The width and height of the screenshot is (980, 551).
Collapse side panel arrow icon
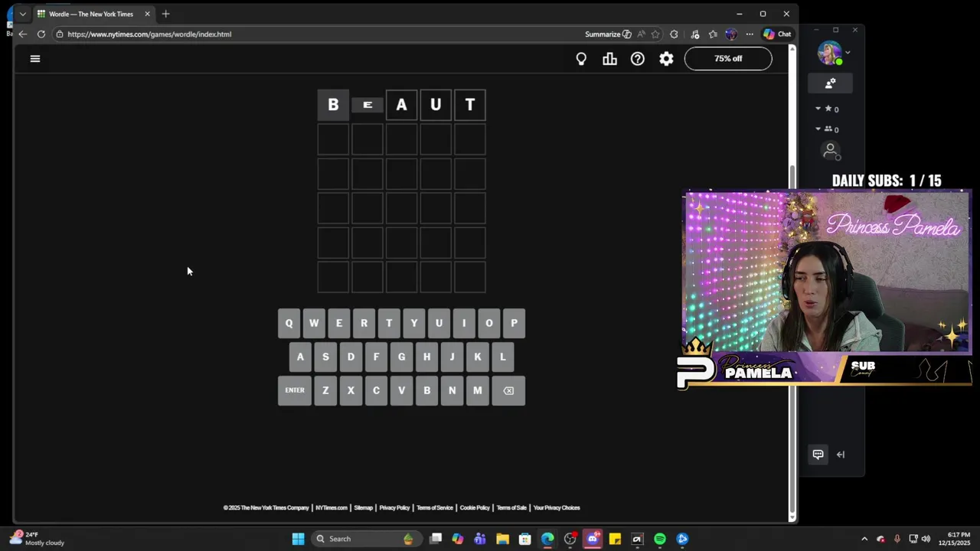[x=841, y=455]
